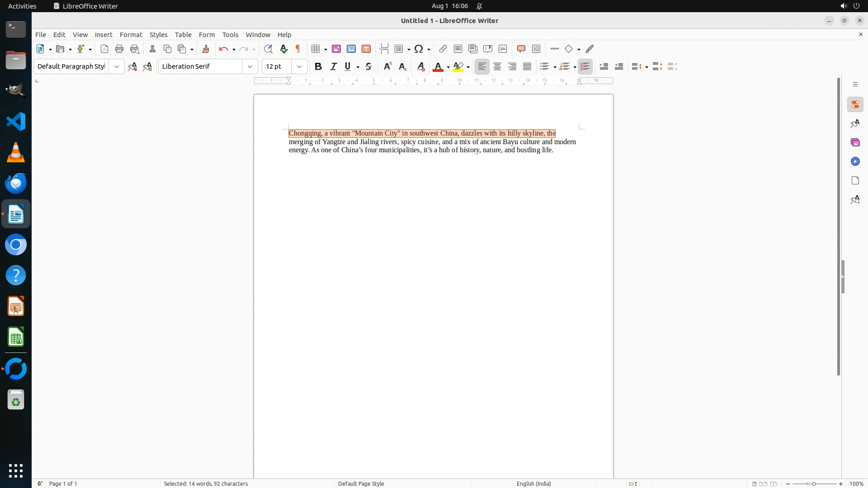Click the Clone Formatting paintbrush icon
This screenshot has height=488, width=868.
[x=206, y=49]
